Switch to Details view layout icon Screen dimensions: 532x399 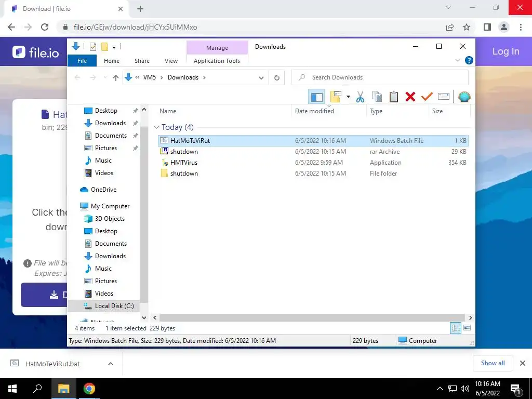click(456, 328)
